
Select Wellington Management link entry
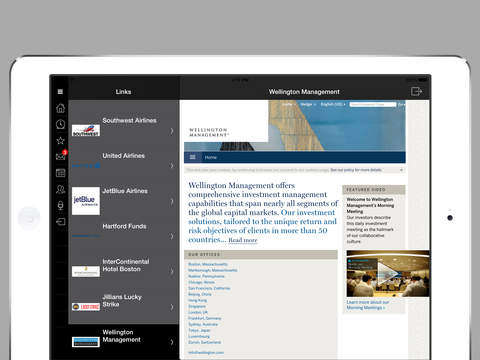point(124,341)
